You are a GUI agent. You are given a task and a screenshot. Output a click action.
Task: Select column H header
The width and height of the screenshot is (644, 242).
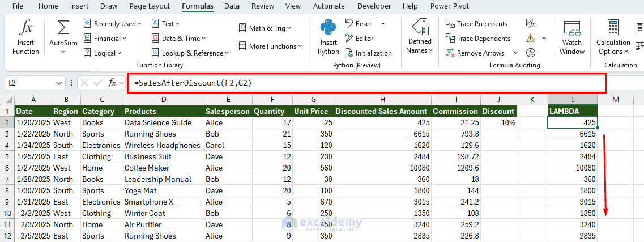pos(382,99)
